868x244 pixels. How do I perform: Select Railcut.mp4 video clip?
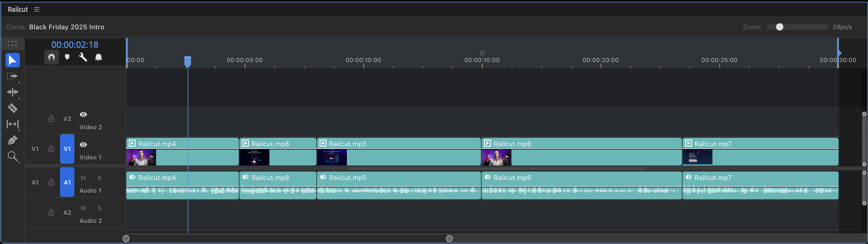[x=182, y=151]
